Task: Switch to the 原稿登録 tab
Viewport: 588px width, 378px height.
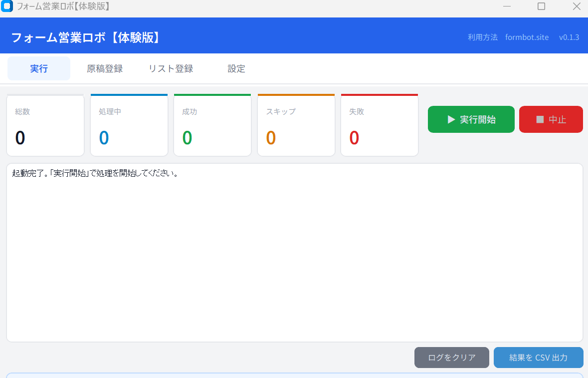Action: [105, 68]
